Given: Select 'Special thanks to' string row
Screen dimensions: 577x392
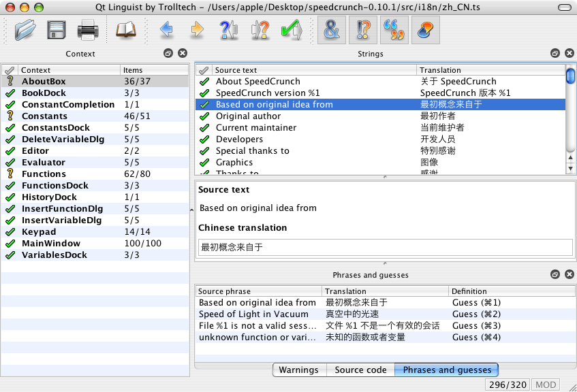Looking at the screenshot, I should (381, 151).
